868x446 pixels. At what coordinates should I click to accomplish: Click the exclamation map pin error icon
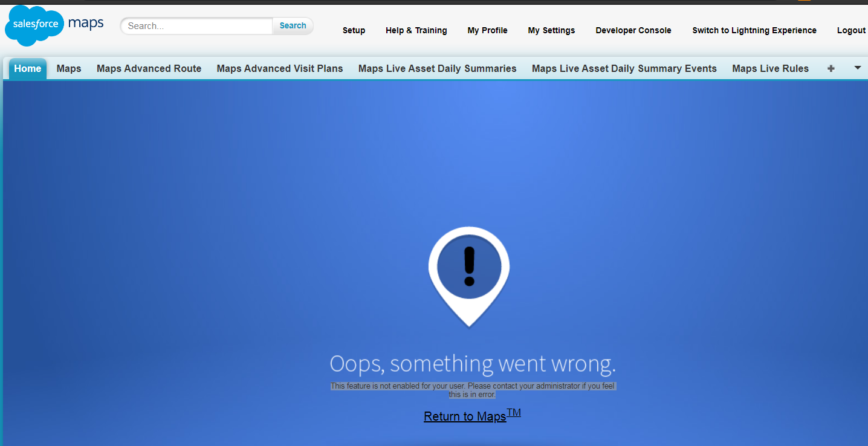[x=469, y=276]
